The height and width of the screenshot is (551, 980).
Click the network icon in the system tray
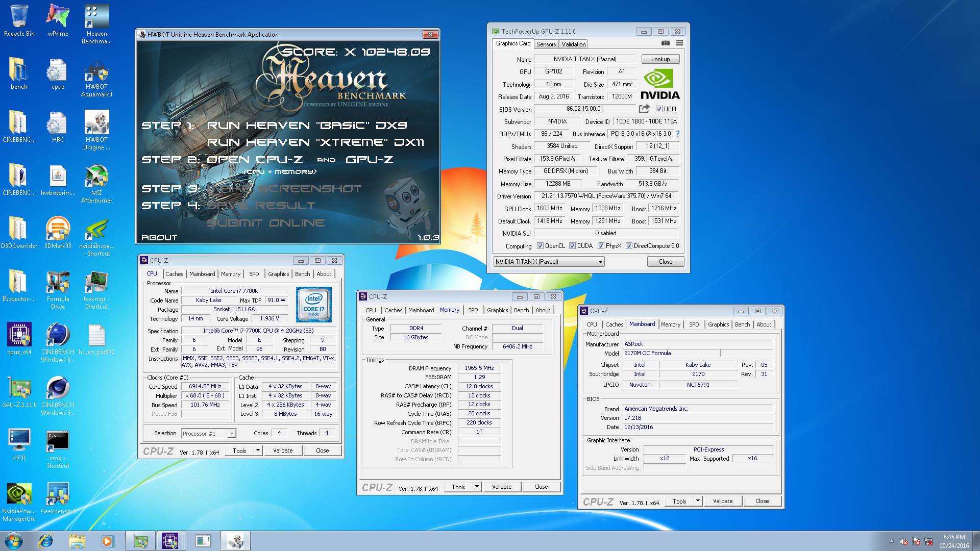coord(928,542)
